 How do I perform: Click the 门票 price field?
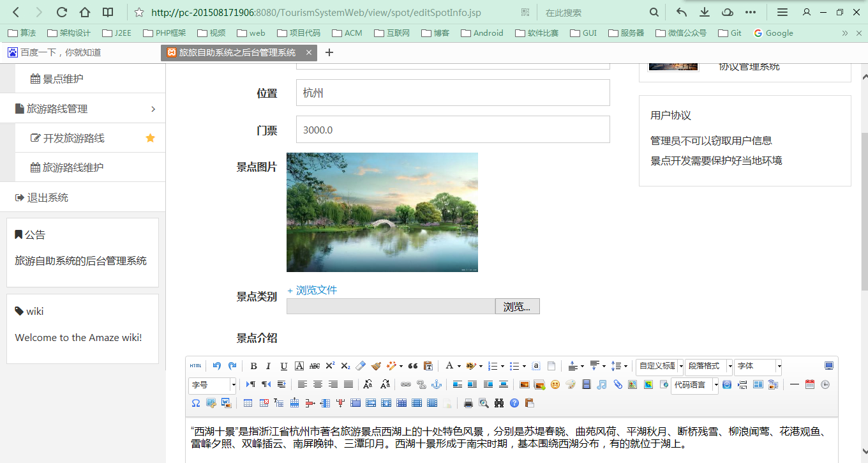click(x=453, y=130)
